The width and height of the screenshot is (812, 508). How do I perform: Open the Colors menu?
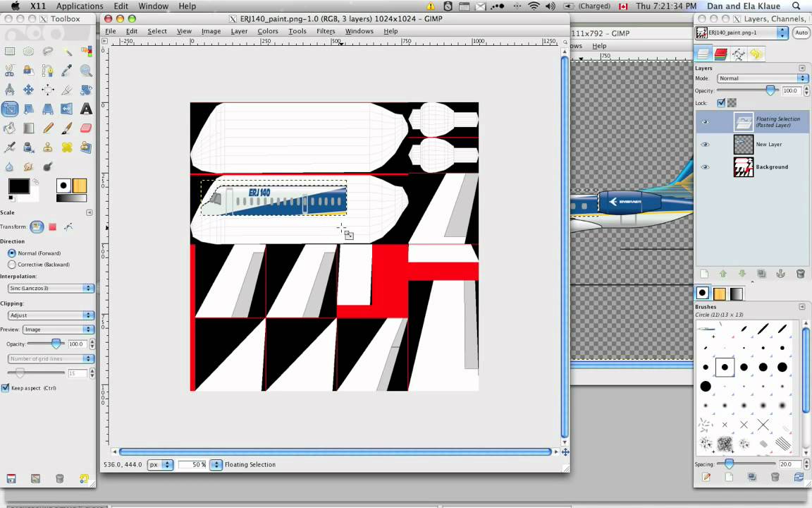point(268,31)
